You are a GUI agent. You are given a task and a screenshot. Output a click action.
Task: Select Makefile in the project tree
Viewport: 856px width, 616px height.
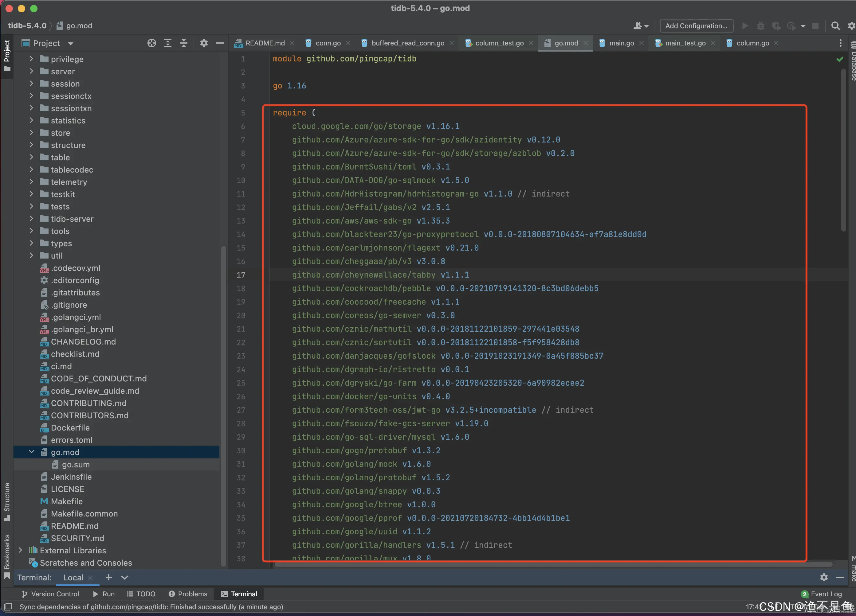[67, 501]
